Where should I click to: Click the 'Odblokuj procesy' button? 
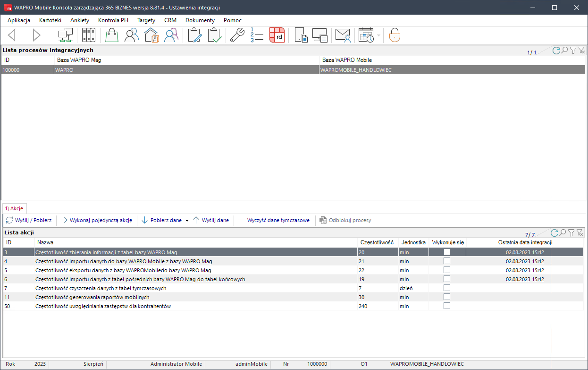[x=345, y=220]
